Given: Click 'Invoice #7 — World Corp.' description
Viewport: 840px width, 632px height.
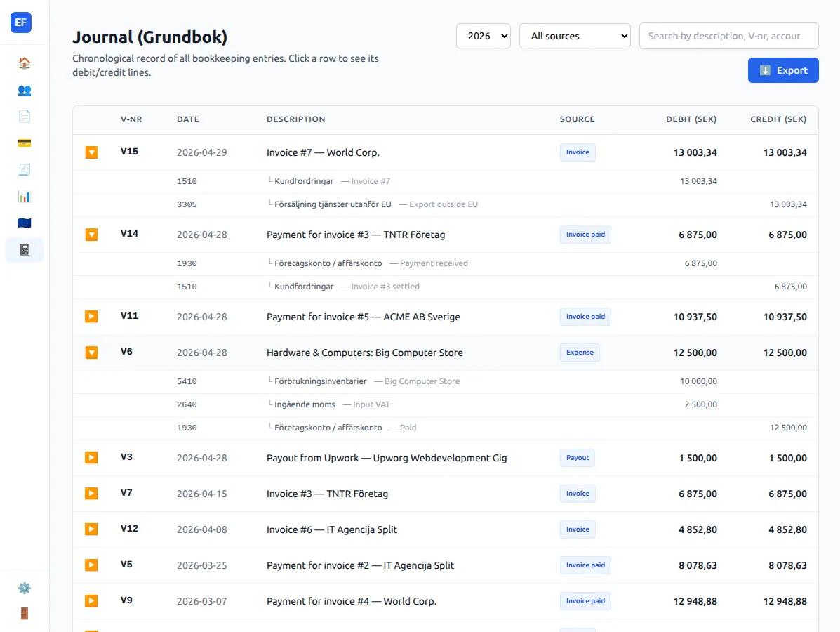Looking at the screenshot, I should pyautogui.click(x=323, y=153).
